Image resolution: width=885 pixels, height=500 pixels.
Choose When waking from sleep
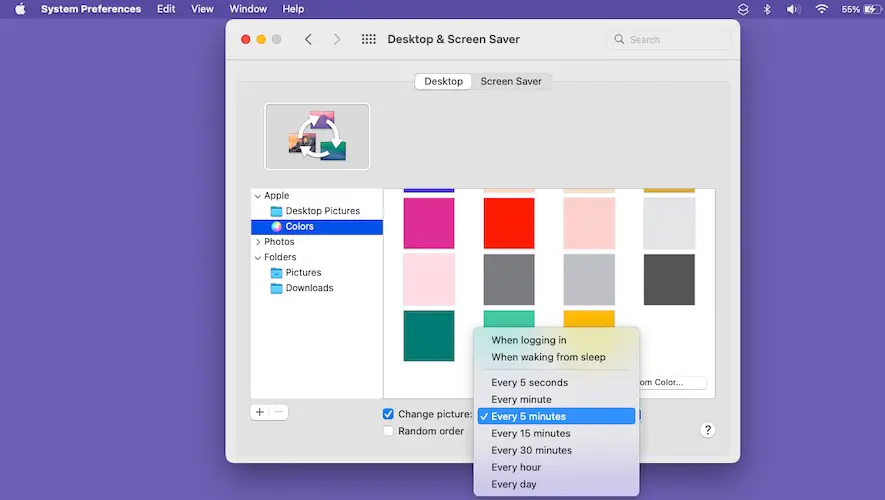(x=548, y=357)
